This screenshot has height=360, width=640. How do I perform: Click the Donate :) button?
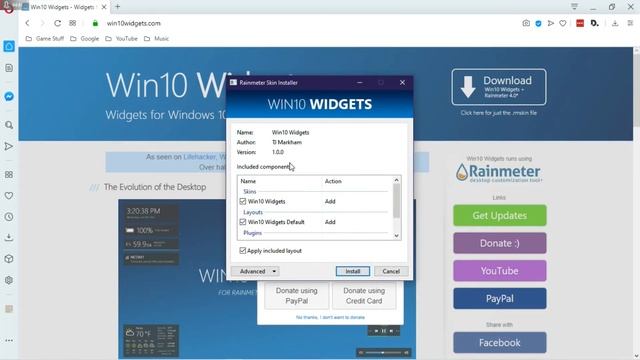point(500,243)
